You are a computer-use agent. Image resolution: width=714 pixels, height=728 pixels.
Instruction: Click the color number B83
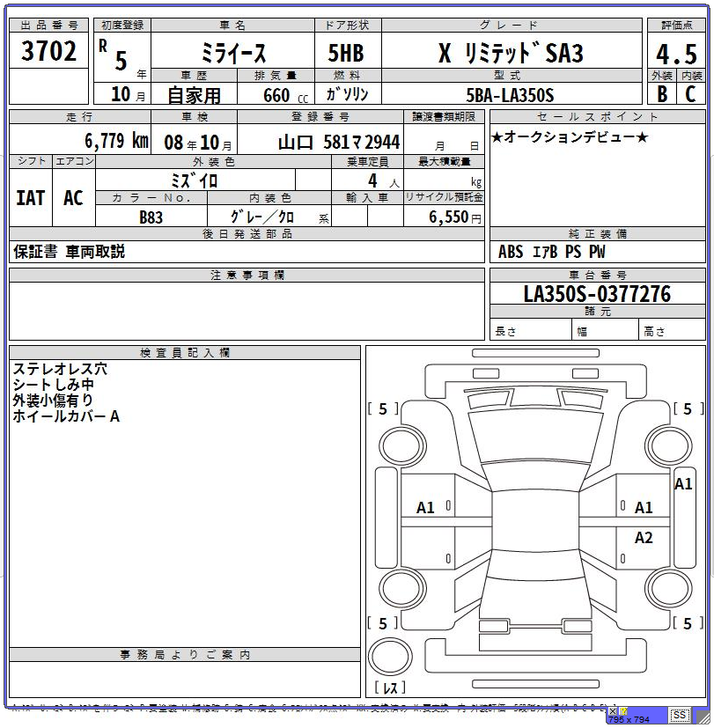151,217
